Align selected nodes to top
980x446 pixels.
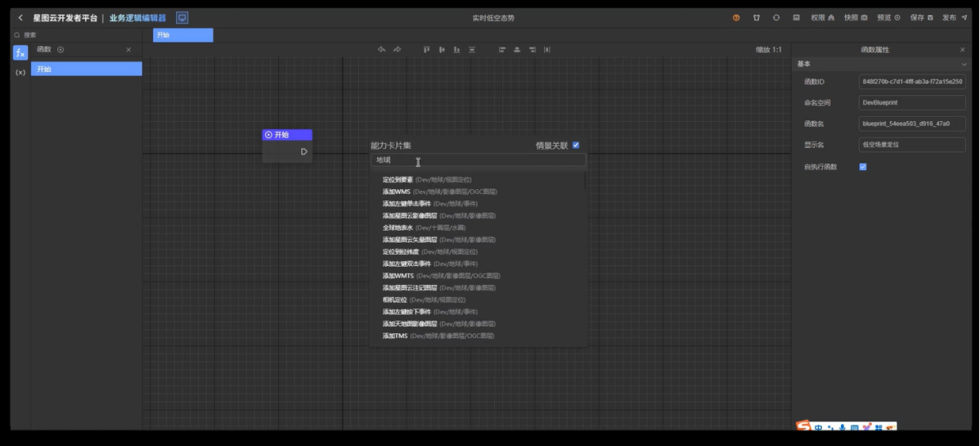coord(427,49)
